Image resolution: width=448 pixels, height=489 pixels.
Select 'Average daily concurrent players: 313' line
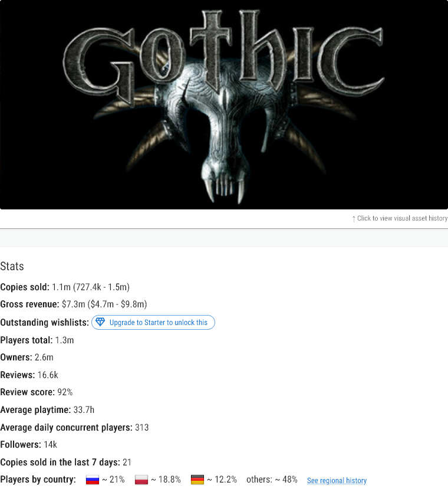tap(74, 427)
